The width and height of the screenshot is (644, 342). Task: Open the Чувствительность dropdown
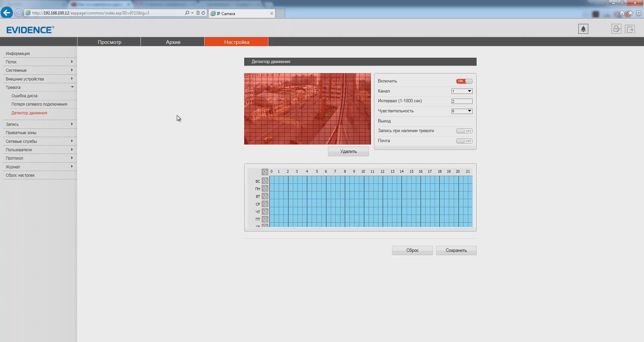pos(462,111)
